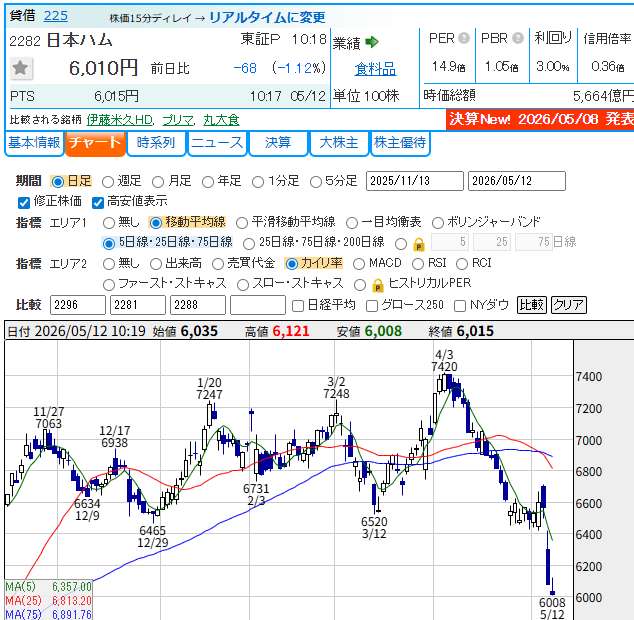Click the end date field 2026/05/12

516,181
